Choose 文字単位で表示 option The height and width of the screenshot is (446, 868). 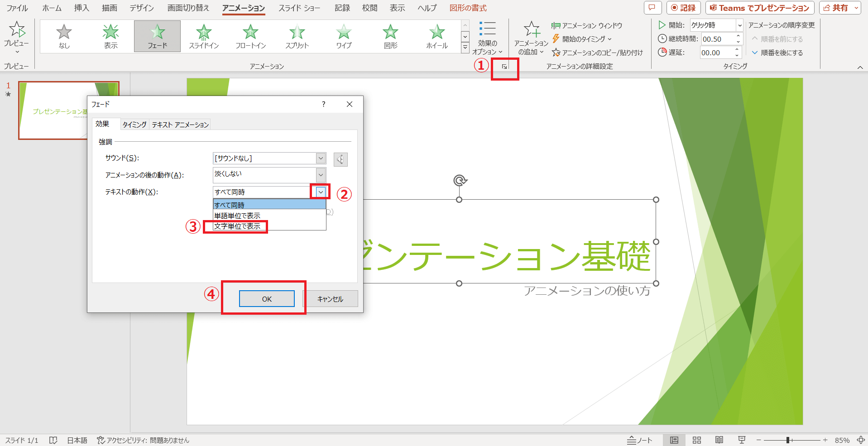(269, 226)
